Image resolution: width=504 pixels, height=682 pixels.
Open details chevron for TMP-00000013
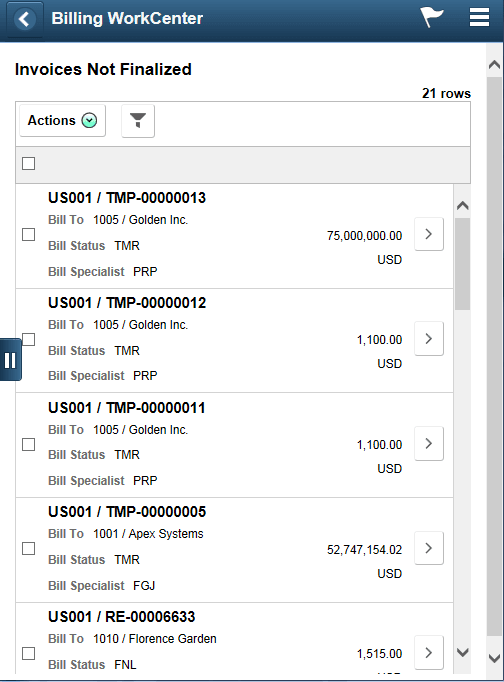pyautogui.click(x=429, y=234)
